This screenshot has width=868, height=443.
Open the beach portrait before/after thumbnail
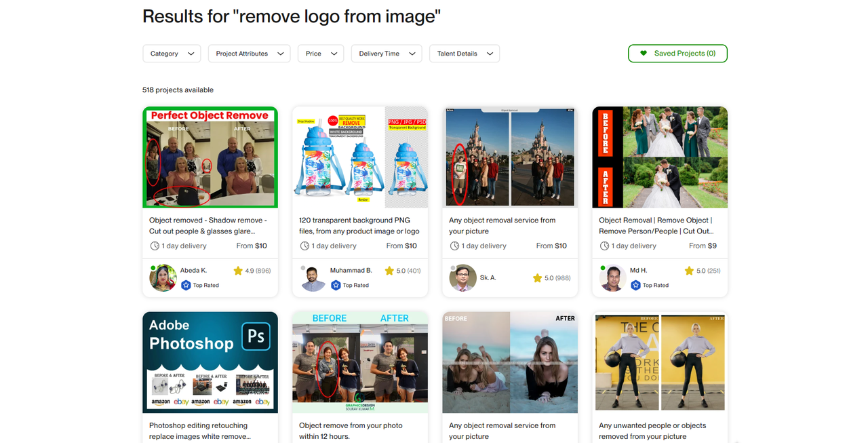pyautogui.click(x=510, y=362)
